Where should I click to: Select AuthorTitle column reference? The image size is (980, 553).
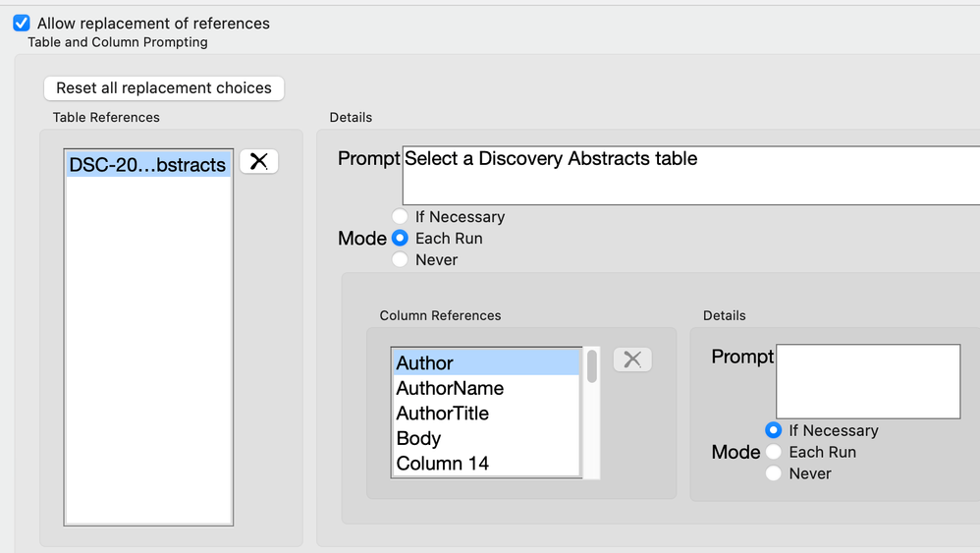click(485, 414)
